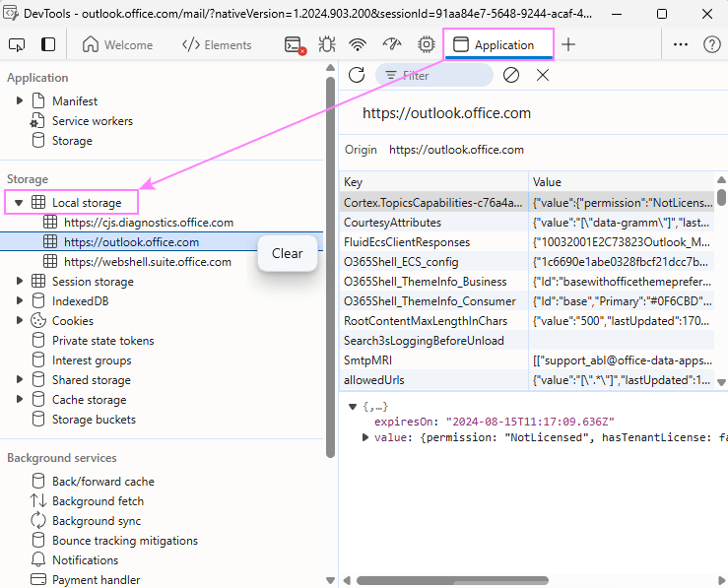
Task: Expand Session storage tree
Action: [x=20, y=281]
